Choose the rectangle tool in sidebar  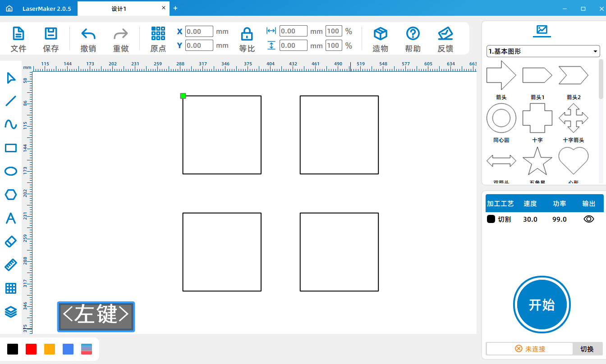11,148
